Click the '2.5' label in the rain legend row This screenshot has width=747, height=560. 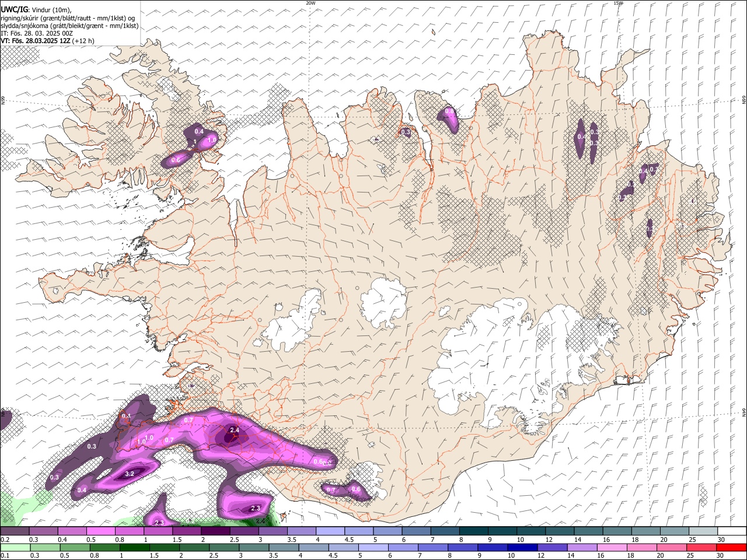point(214,555)
